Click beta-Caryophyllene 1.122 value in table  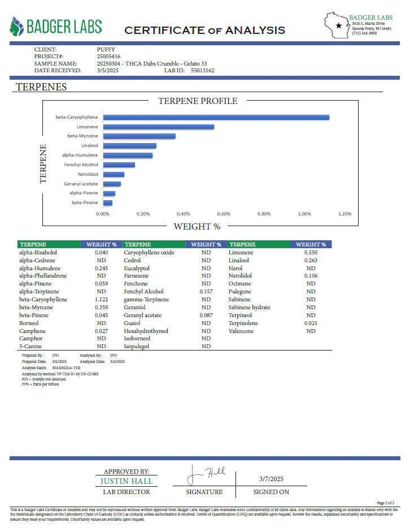click(x=101, y=300)
